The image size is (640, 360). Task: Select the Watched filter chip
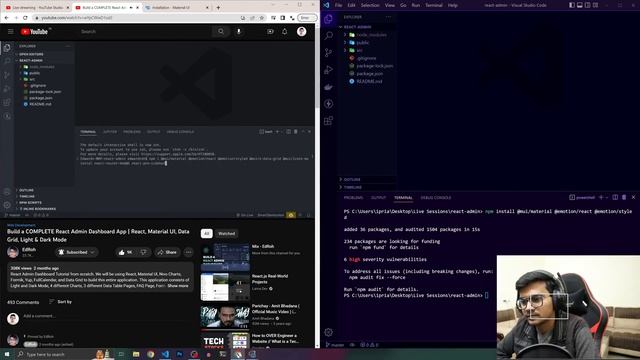click(227, 233)
